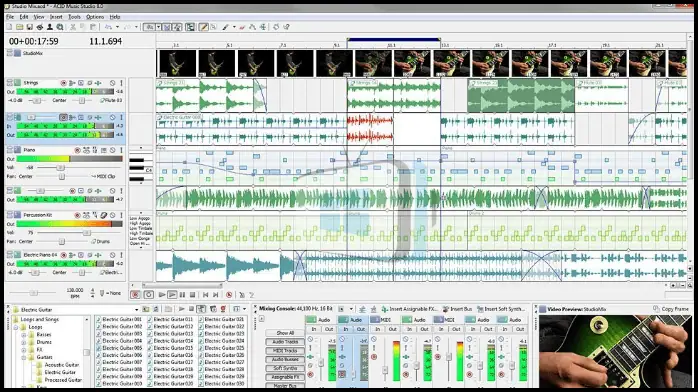The height and width of the screenshot is (392, 698).
Task: Click the horizontal timeline scrollbar
Action: coord(183,285)
